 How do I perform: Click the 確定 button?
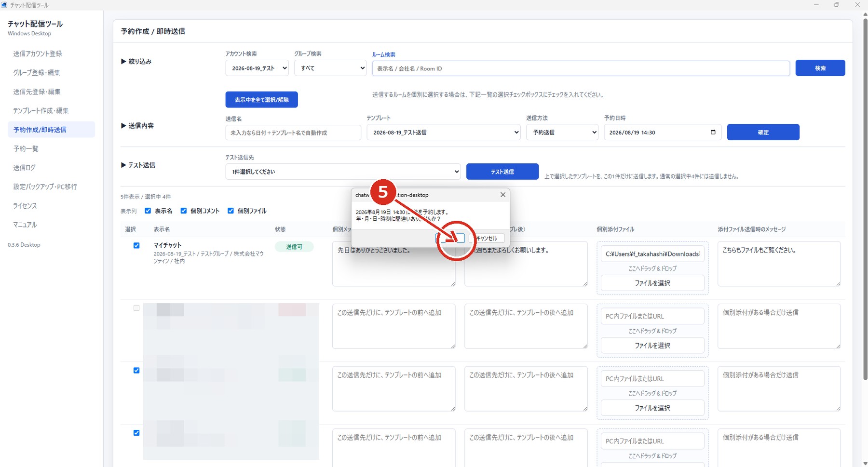pyautogui.click(x=763, y=132)
